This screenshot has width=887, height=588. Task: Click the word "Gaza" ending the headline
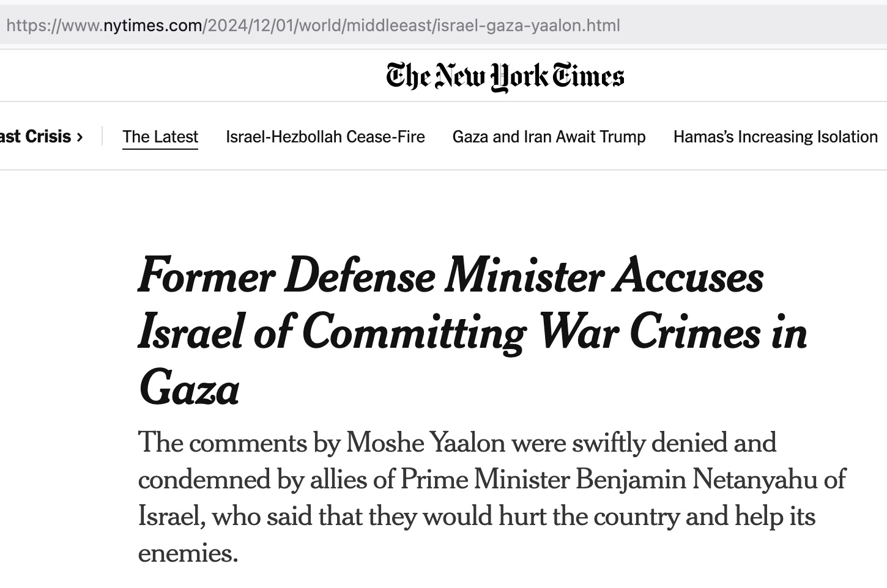coord(189,389)
